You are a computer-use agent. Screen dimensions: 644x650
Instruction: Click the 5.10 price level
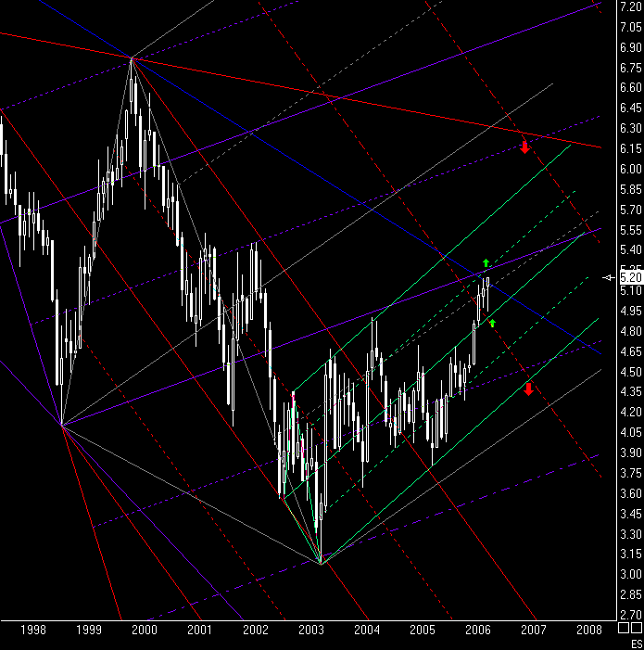pos(631,290)
